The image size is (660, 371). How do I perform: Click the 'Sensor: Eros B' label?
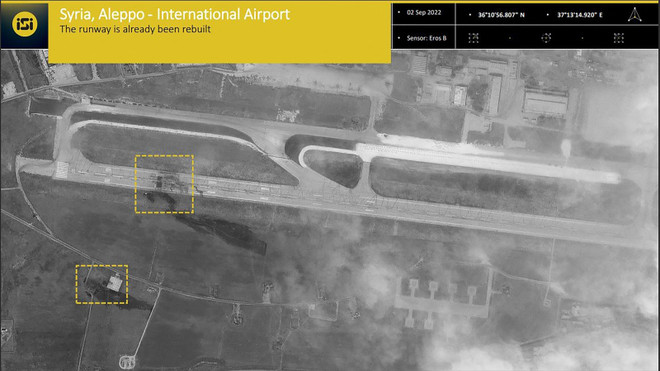[426, 38]
